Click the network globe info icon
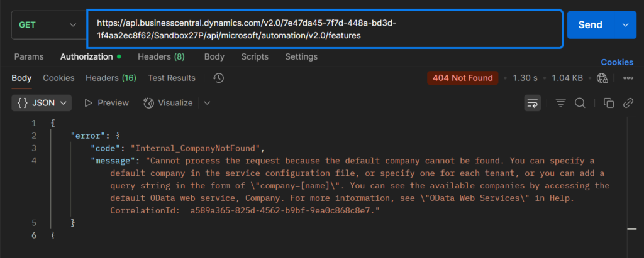Screen dimensions: 644x258 (602, 78)
